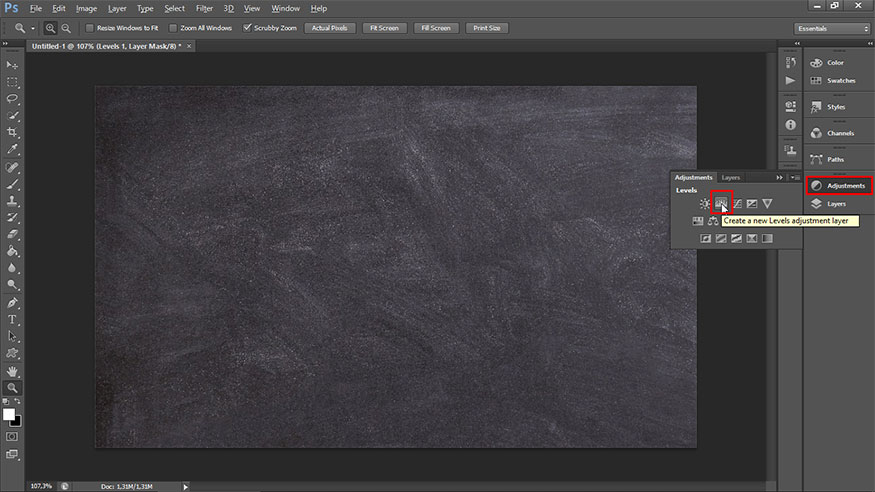875x492 pixels.
Task: Select the History Brush tool
Action: (x=12, y=218)
